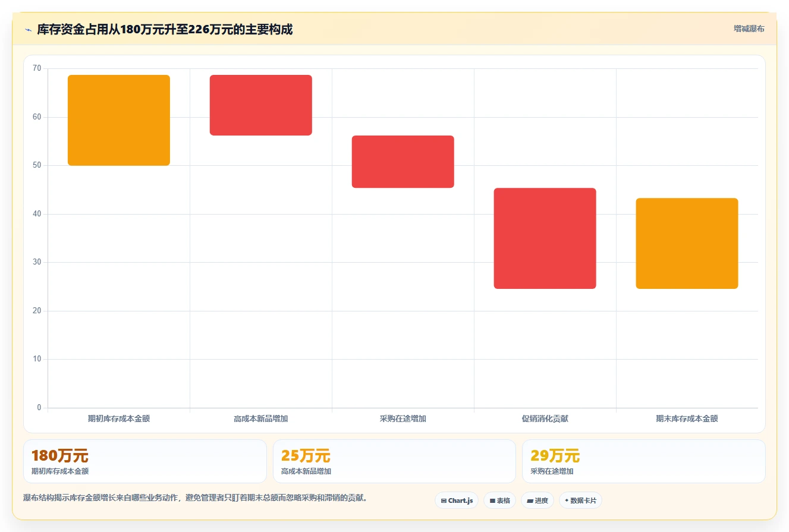
Task: Click the x-axis label 促销消化贡献
Action: coord(545,418)
